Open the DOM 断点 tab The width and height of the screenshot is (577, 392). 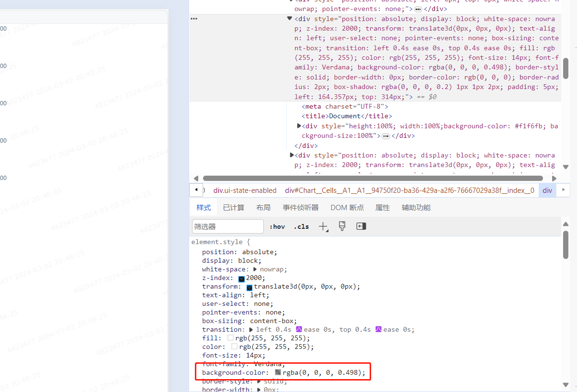point(347,207)
